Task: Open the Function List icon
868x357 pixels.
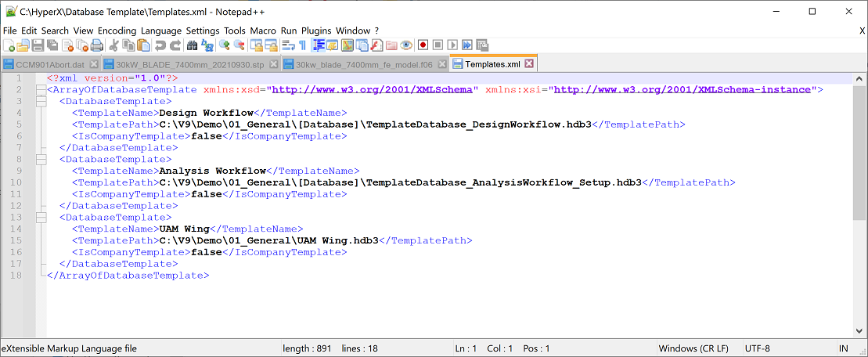Action: 377,45
